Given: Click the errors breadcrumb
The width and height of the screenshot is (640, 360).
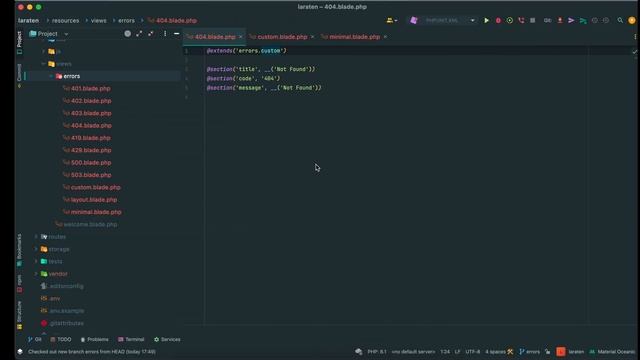Looking at the screenshot, I should click(126, 20).
